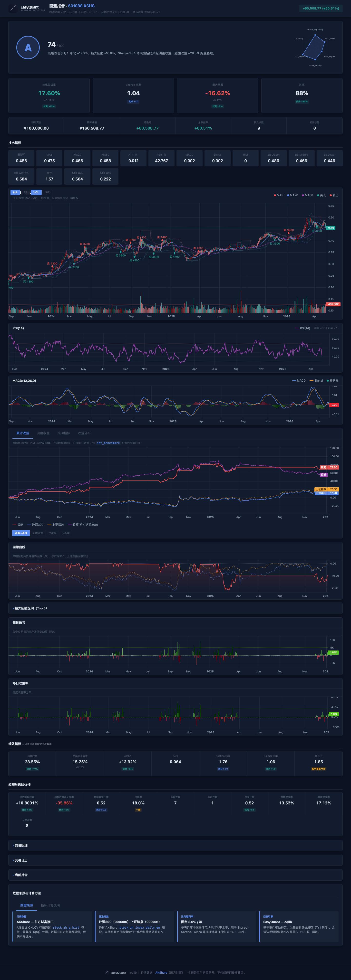
Task: Click the stock_zh_index_daily_em code link
Action: tap(140, 927)
